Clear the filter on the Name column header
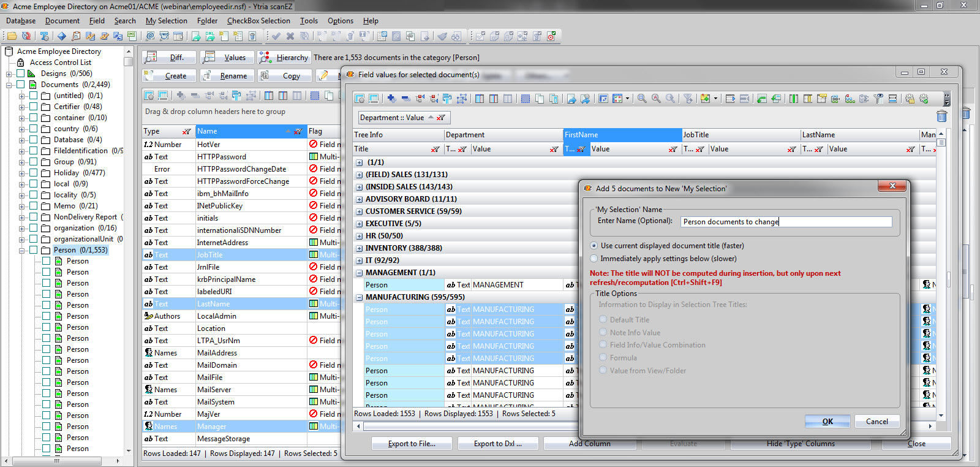This screenshot has width=980, height=467. tap(298, 132)
